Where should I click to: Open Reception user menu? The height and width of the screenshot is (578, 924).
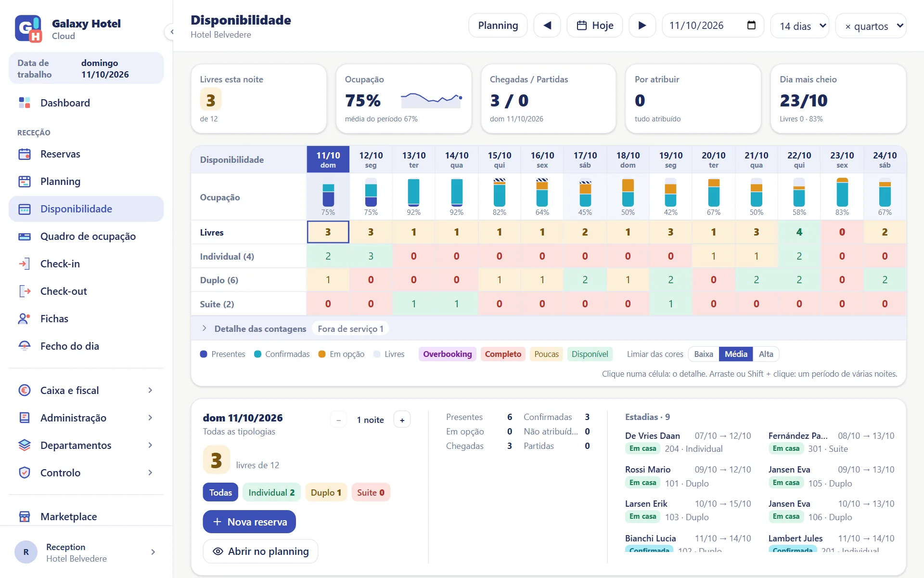click(86, 552)
